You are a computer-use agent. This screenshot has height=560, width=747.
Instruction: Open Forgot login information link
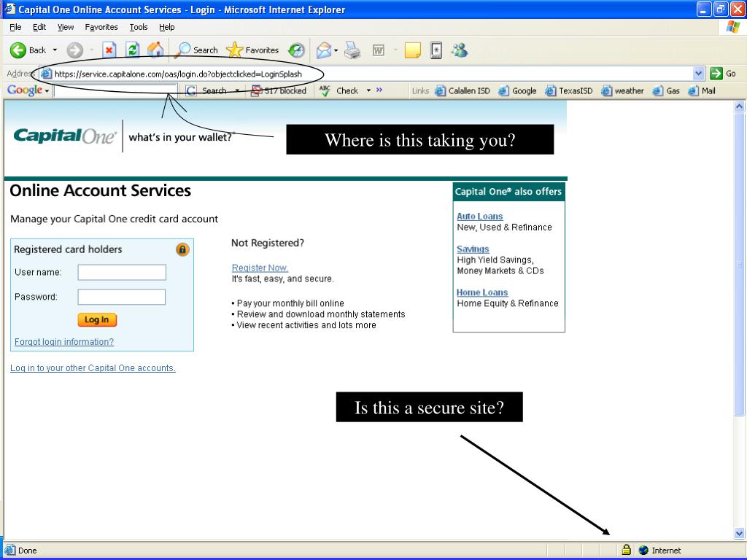64,342
